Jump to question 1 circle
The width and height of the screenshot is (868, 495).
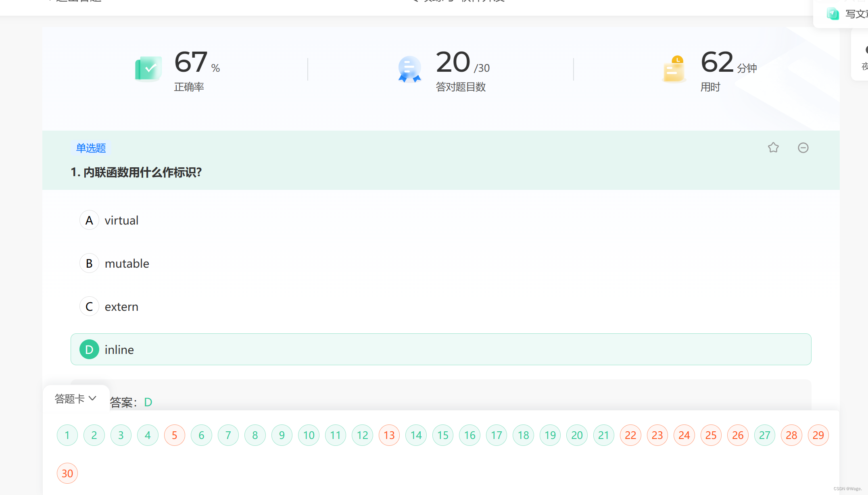click(67, 435)
